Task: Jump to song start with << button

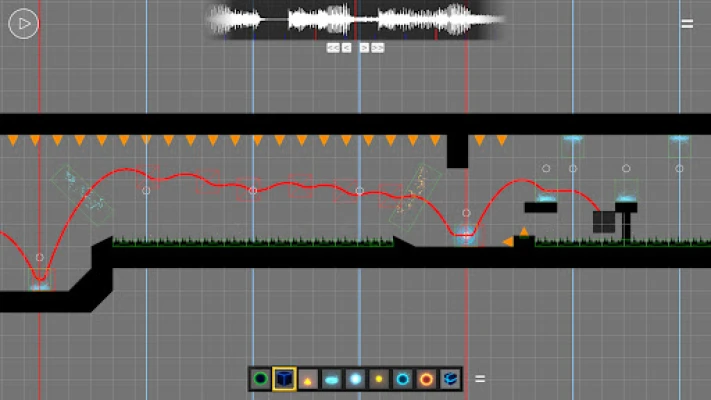Action: tap(333, 48)
